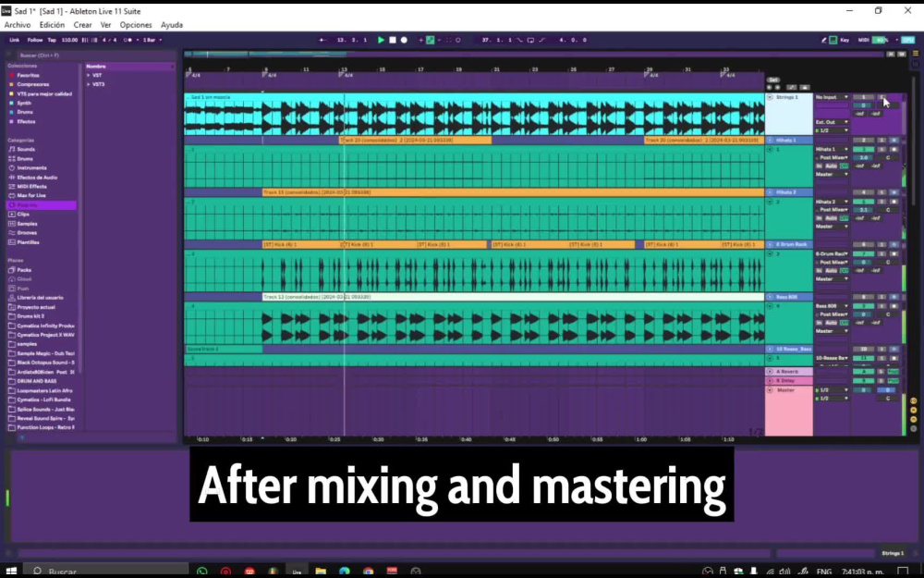The image size is (924, 578).
Task: Arm the Arrangement Record circle button
Action: click(x=404, y=40)
